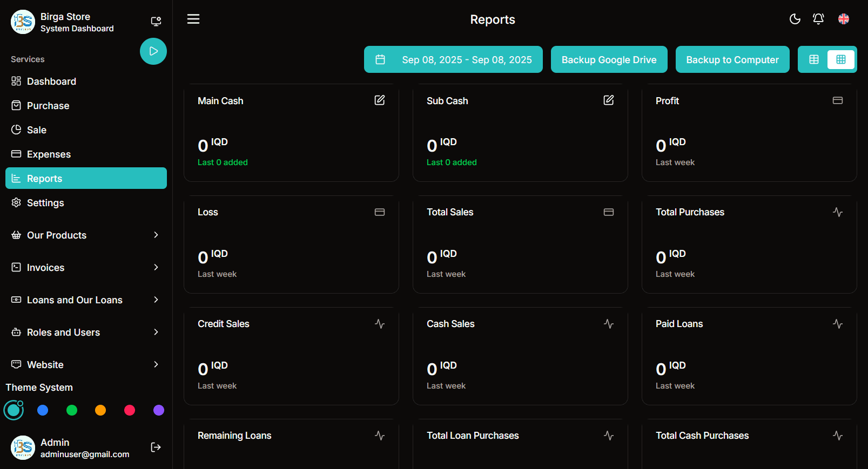Open the language flag selector

coord(843,19)
